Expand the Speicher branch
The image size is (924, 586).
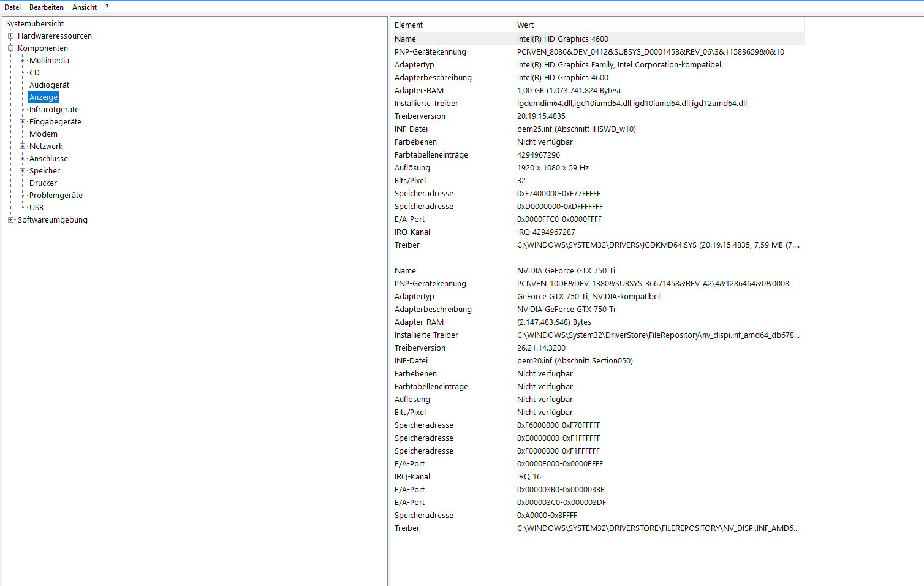tap(22, 170)
